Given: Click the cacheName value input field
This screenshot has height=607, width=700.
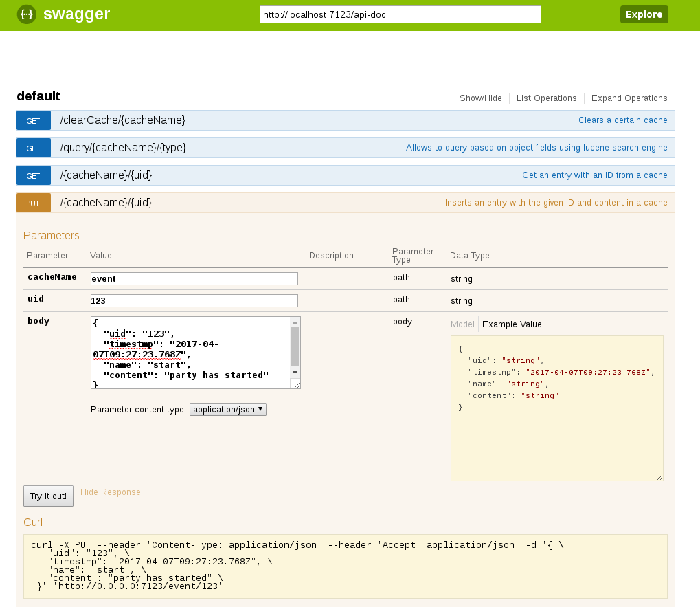Looking at the screenshot, I should click(194, 278).
